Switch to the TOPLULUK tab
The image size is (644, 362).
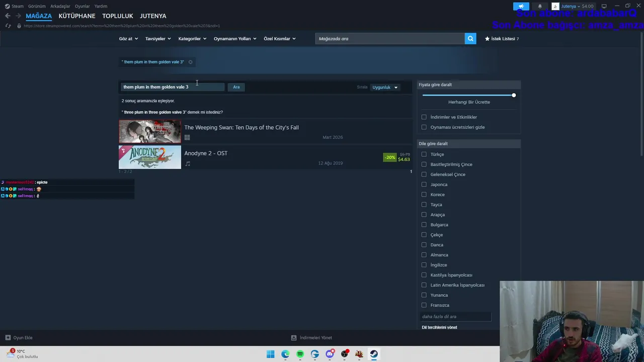[118, 16]
